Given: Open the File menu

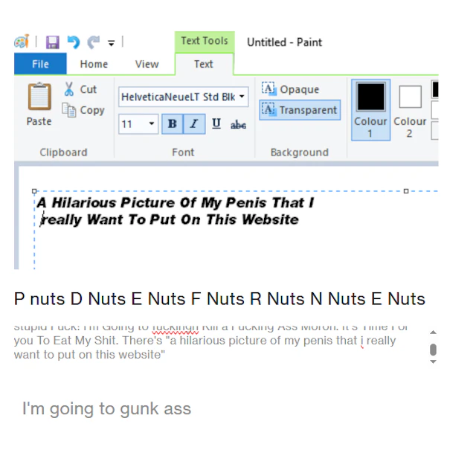Looking at the screenshot, I should tap(40, 64).
